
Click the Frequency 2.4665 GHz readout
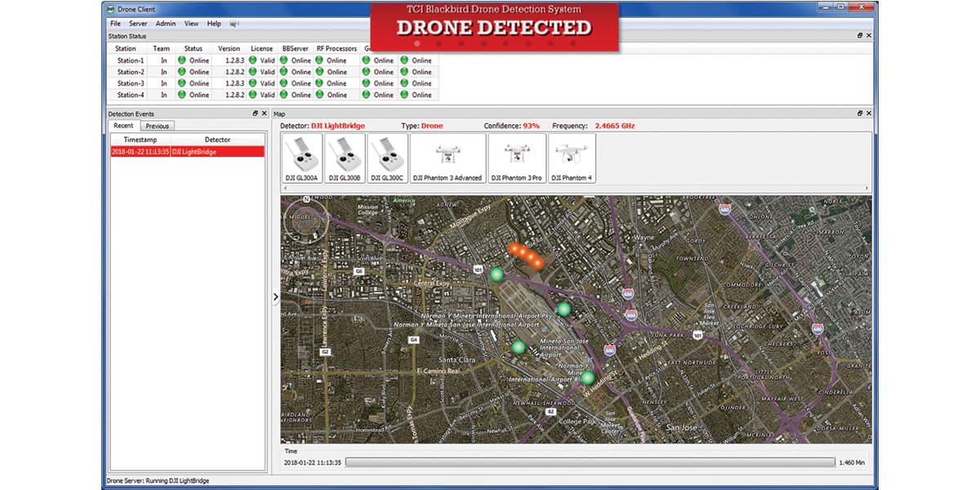(x=593, y=126)
